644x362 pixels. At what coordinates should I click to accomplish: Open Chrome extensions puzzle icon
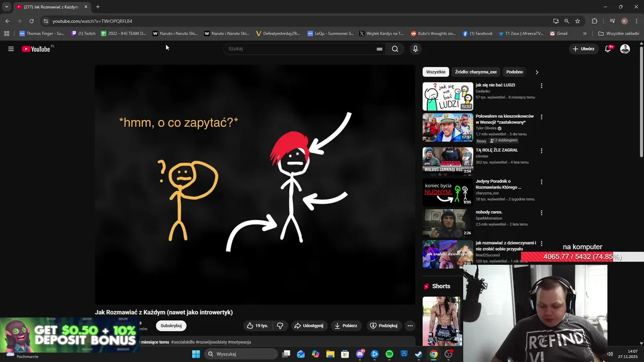click(595, 21)
